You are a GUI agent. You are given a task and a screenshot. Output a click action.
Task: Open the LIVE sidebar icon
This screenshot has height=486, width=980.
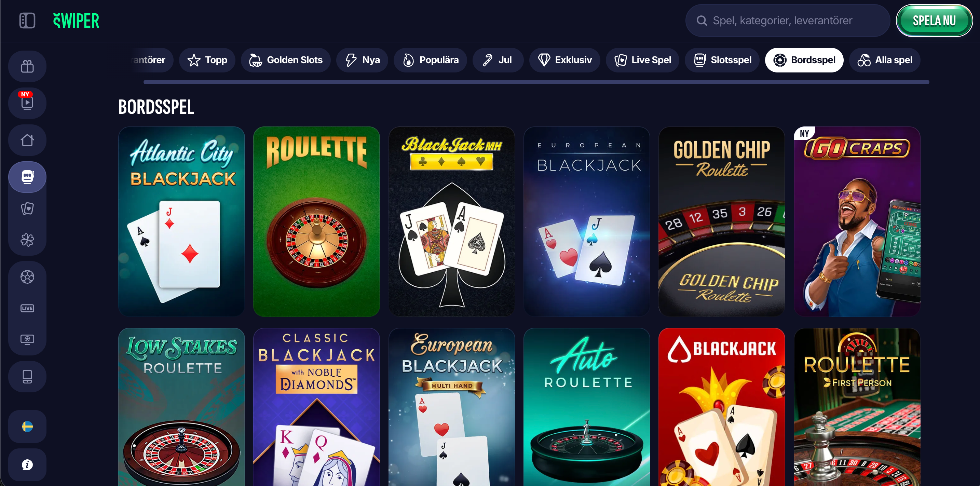tap(27, 308)
